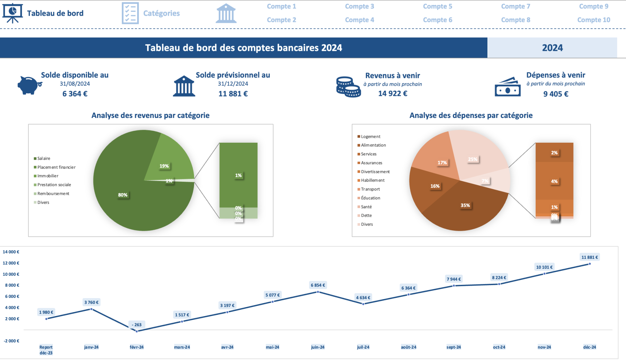Select the 80% slice of the revenue pie chart

[x=123, y=195]
